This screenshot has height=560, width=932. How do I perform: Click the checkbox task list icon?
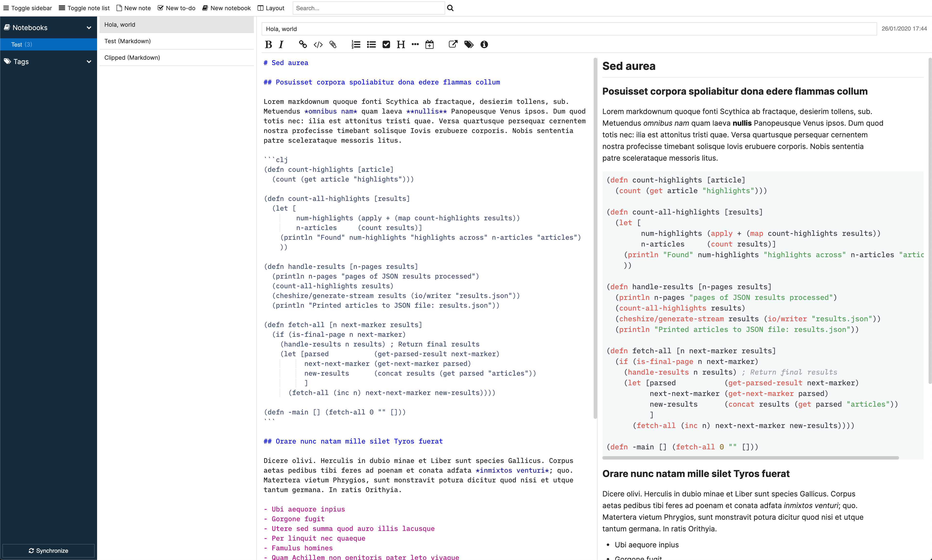(386, 45)
